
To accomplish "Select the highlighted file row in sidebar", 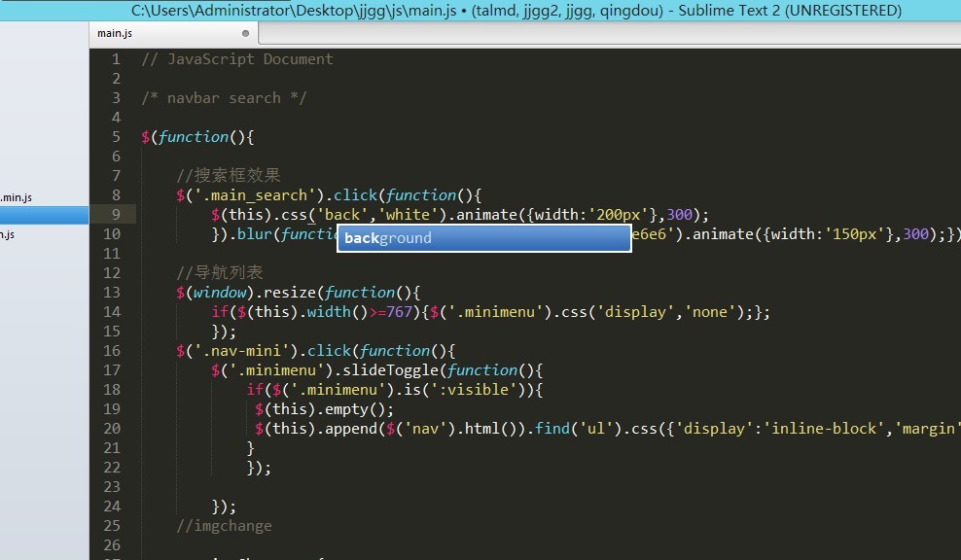I will pos(44,215).
